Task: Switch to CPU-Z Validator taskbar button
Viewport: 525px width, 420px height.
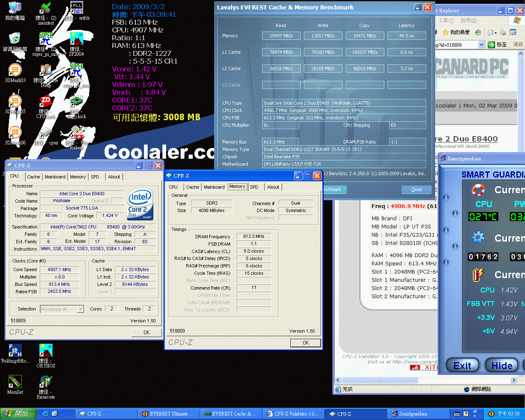Action: [293, 414]
